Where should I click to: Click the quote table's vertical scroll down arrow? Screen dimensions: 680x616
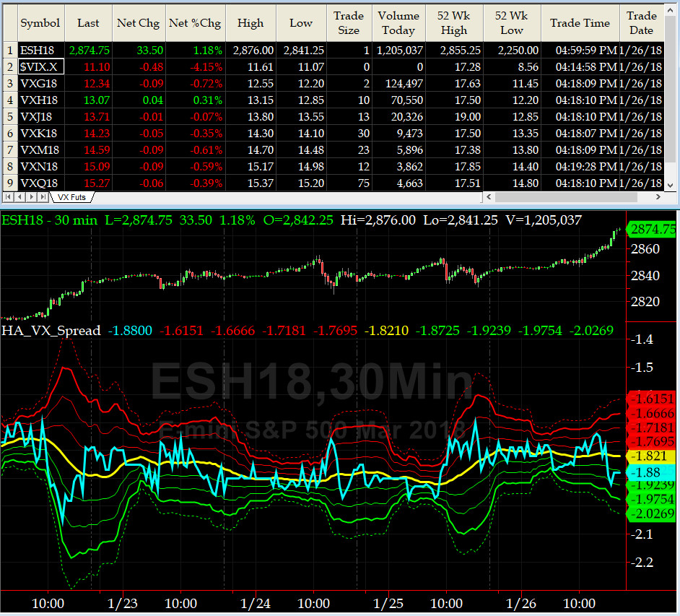click(670, 186)
